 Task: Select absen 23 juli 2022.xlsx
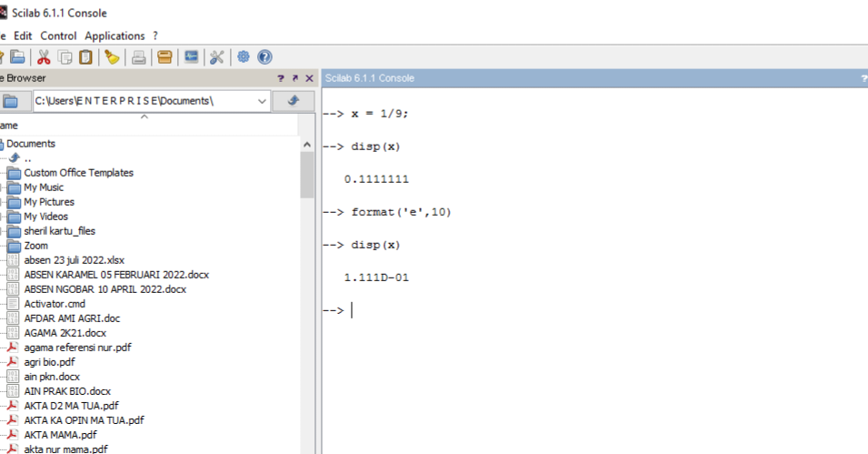75,260
